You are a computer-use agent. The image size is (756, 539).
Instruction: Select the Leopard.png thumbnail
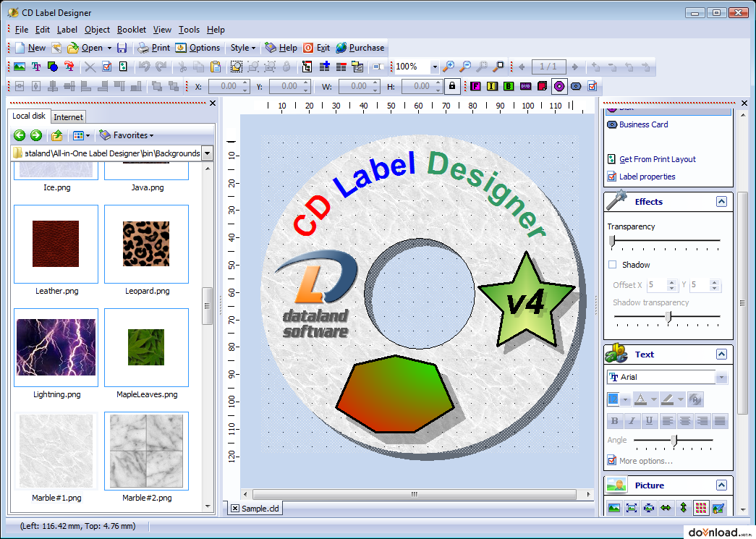(x=147, y=245)
